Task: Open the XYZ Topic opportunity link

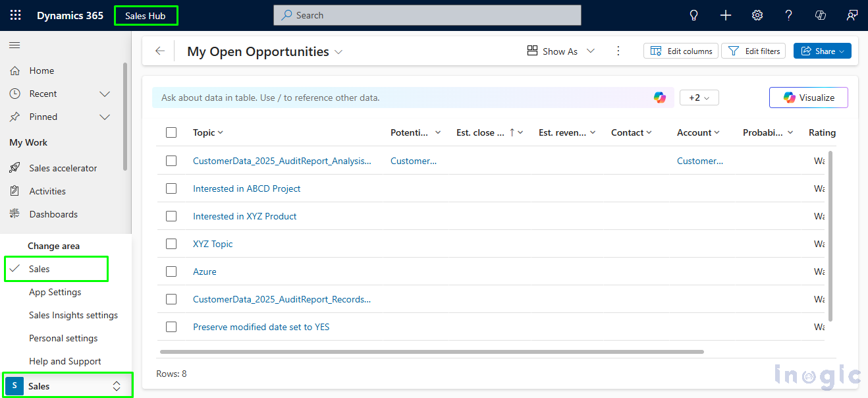Action: [213, 244]
